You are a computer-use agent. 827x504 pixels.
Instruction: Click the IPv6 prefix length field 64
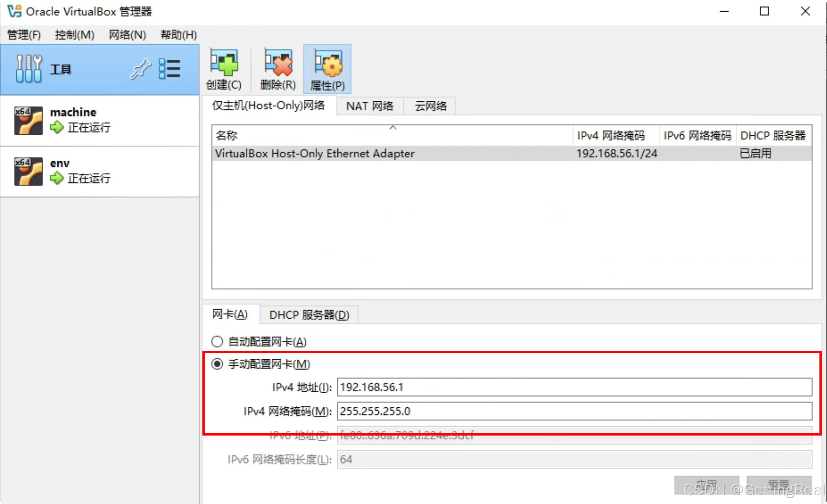pos(575,459)
